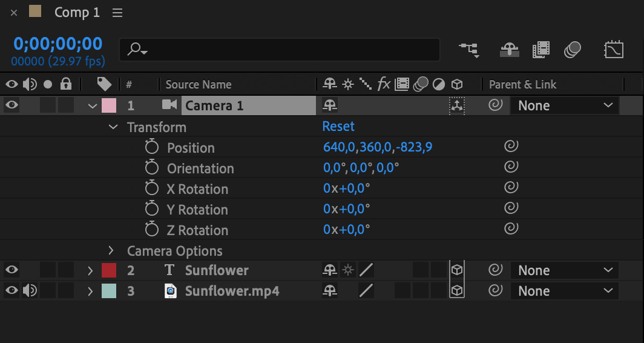Open the Graph Editor
644x343 pixels.
[614, 50]
